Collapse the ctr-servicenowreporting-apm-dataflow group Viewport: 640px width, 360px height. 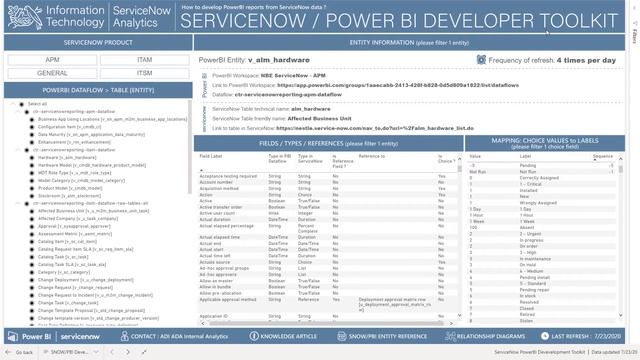[x=18, y=111]
